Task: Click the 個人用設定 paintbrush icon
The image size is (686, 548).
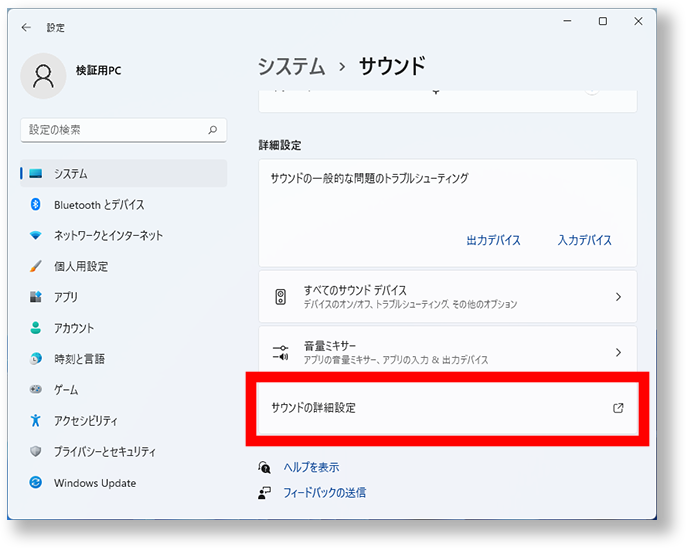Action: (36, 266)
